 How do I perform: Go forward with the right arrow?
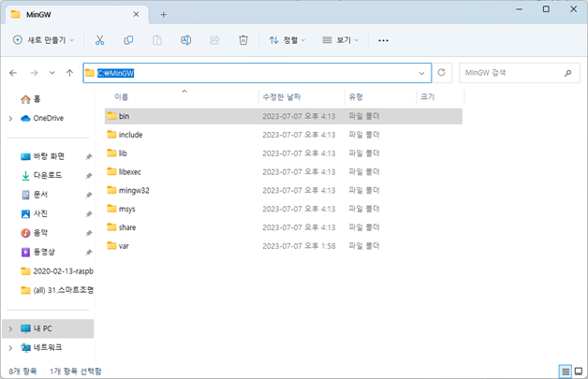click(x=34, y=73)
